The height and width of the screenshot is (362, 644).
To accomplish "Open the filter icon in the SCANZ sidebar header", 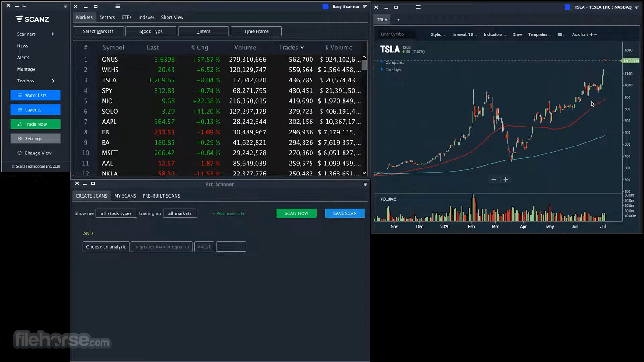I will [65, 6].
